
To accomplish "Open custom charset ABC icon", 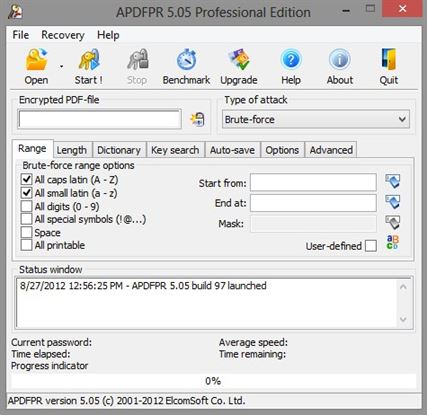I will click(392, 243).
